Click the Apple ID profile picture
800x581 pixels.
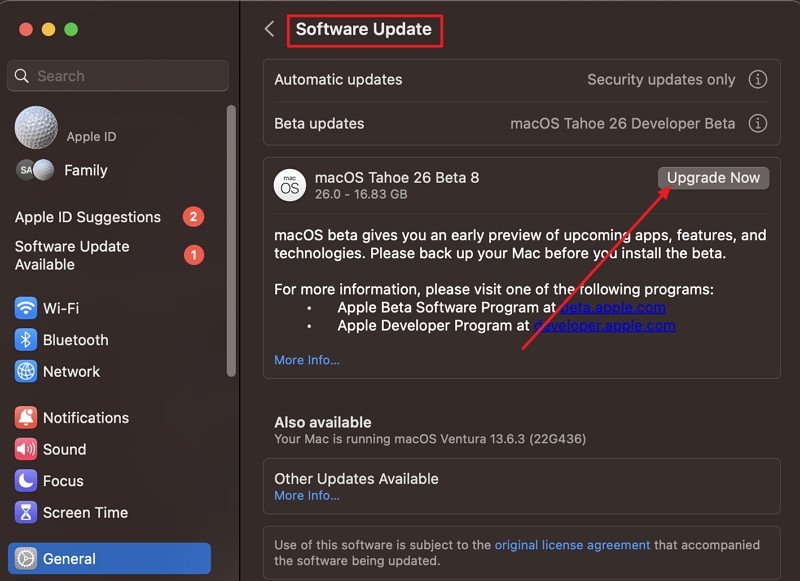(x=36, y=126)
